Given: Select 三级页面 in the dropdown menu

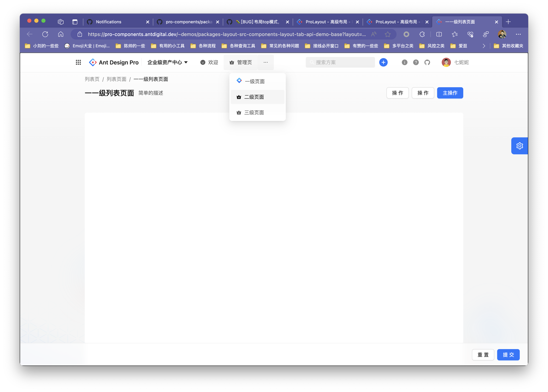Looking at the screenshot, I should [x=254, y=112].
